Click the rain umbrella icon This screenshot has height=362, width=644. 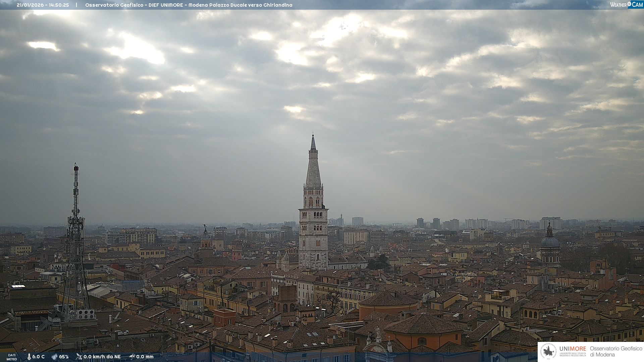pyautogui.click(x=132, y=357)
